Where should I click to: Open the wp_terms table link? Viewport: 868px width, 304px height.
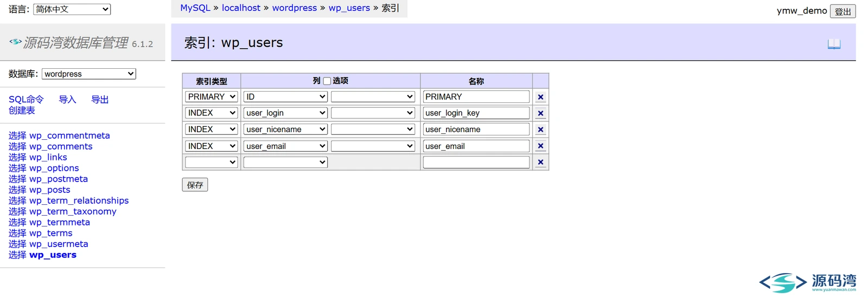click(x=51, y=233)
